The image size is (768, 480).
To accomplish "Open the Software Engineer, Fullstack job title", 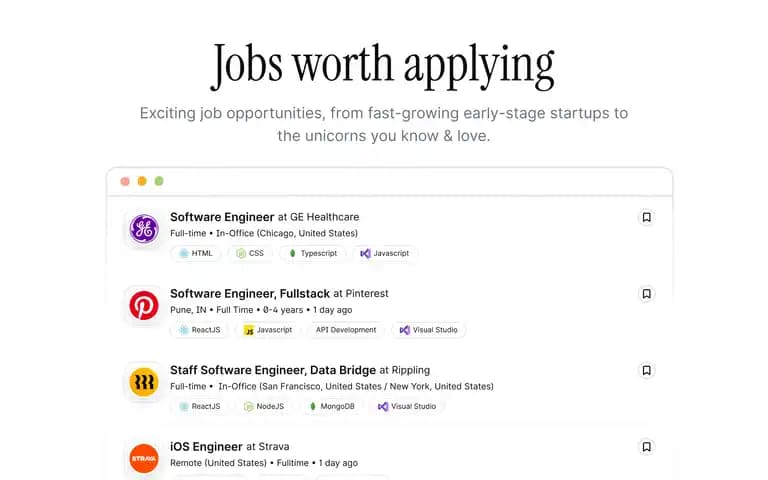I will [250, 293].
